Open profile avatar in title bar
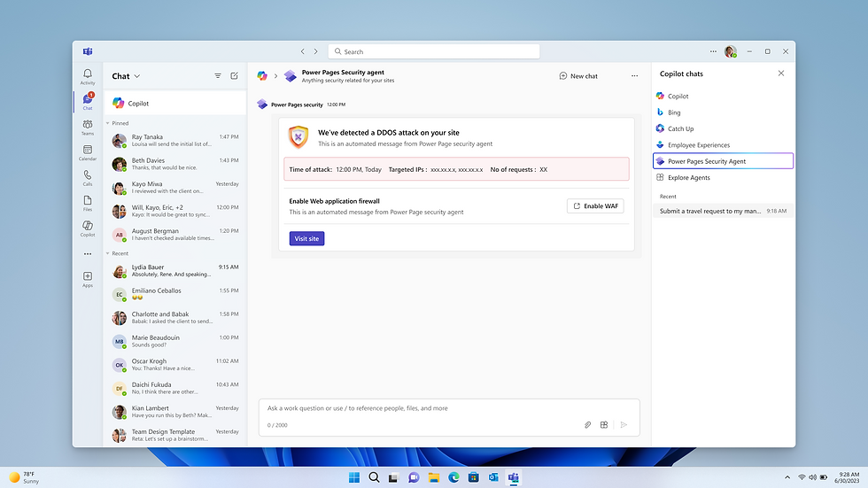 click(731, 51)
